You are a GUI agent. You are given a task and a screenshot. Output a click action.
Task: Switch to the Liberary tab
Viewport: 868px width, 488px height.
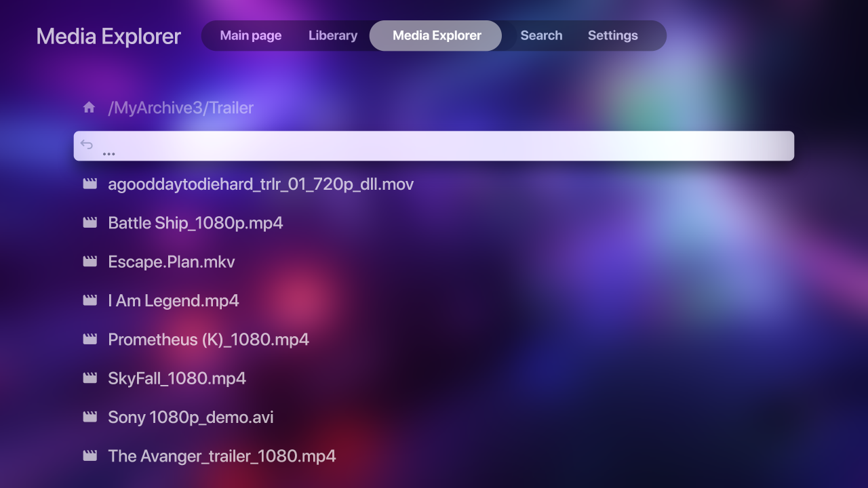tap(332, 36)
